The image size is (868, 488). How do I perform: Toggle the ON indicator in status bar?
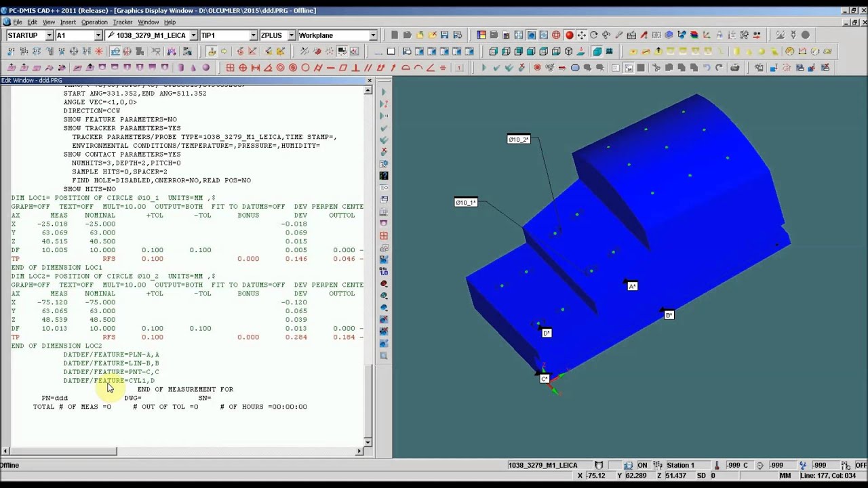coord(642,465)
